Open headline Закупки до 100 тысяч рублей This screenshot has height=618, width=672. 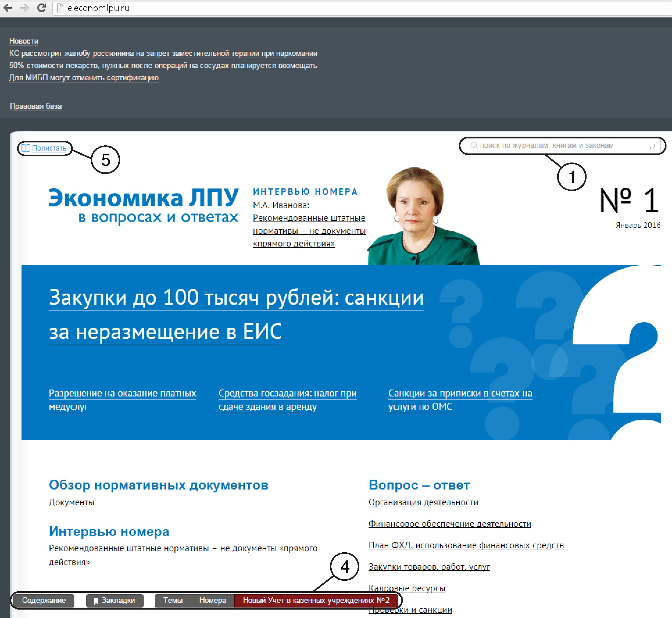coord(236,297)
